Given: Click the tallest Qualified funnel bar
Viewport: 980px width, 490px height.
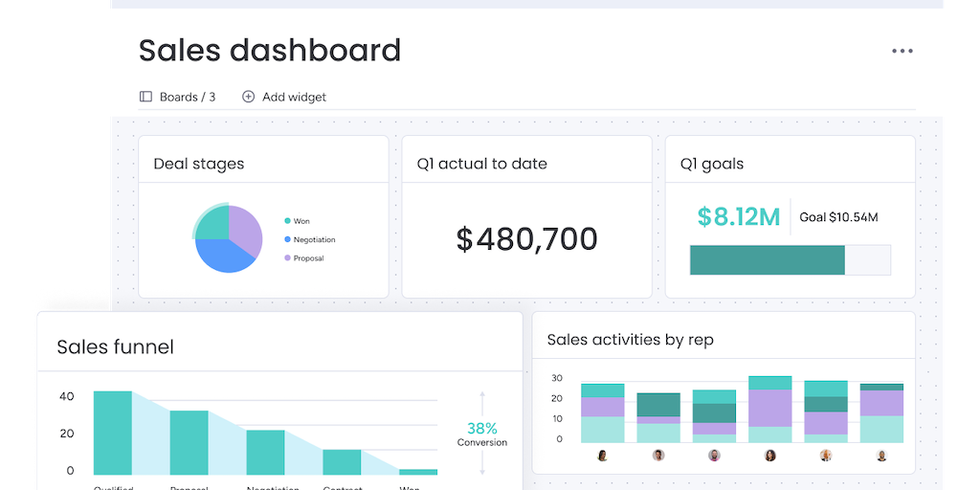Looking at the screenshot, I should (113, 434).
